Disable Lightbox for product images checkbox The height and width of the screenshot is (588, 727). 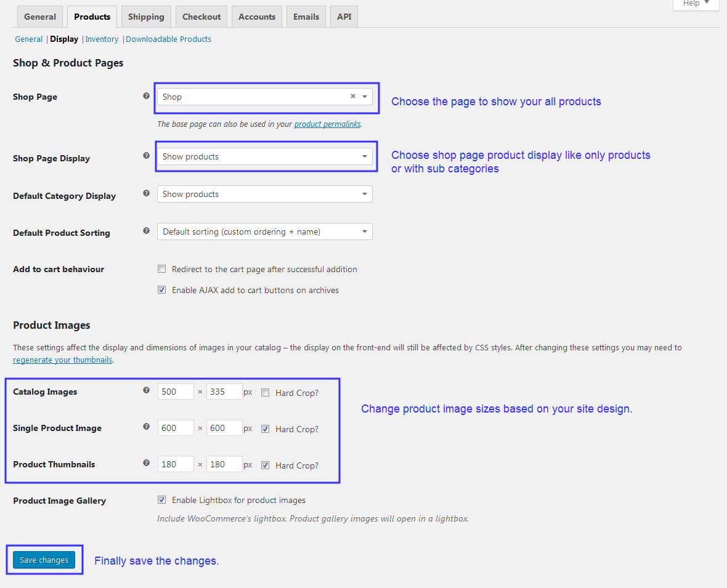162,500
